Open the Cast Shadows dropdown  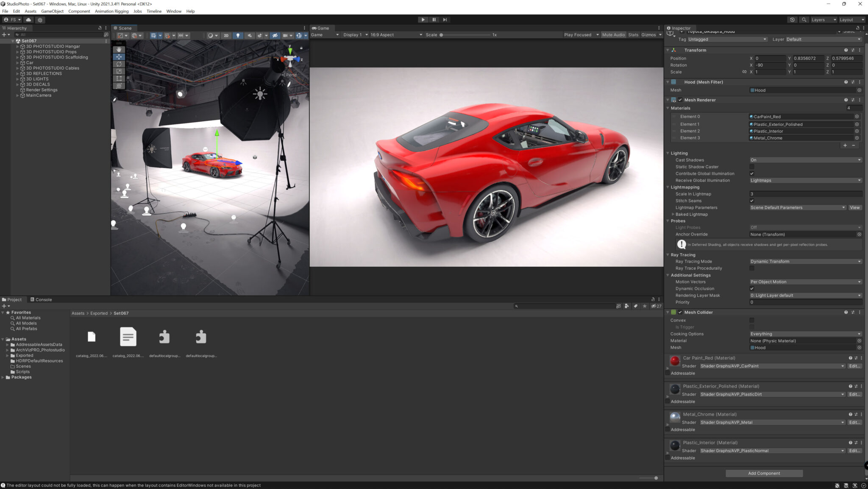(805, 160)
